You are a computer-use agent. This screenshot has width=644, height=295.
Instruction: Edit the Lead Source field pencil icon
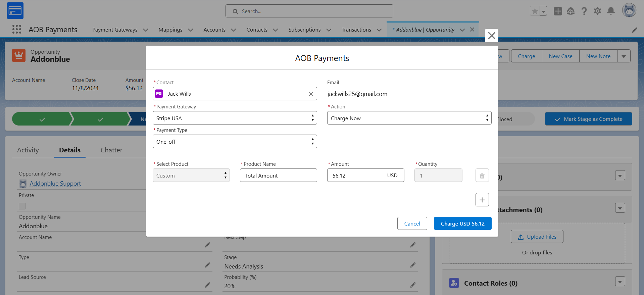coord(207,285)
